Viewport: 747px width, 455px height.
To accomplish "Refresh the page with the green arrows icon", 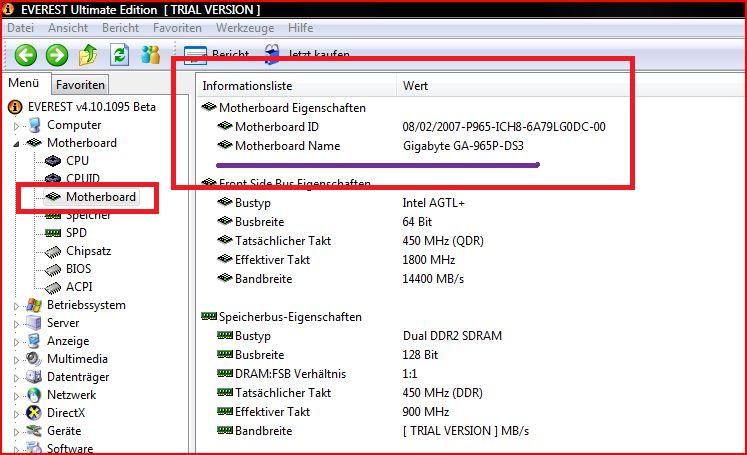I will tap(120, 55).
